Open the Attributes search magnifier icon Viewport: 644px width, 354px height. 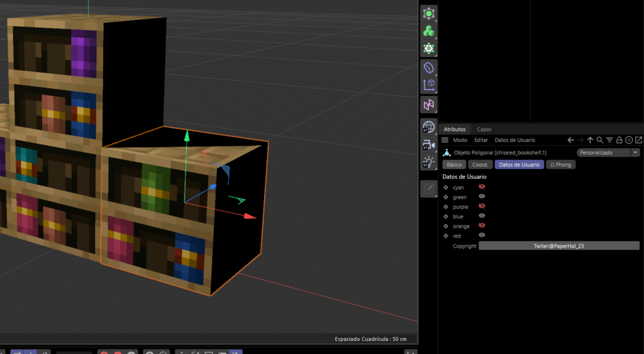[x=600, y=140]
